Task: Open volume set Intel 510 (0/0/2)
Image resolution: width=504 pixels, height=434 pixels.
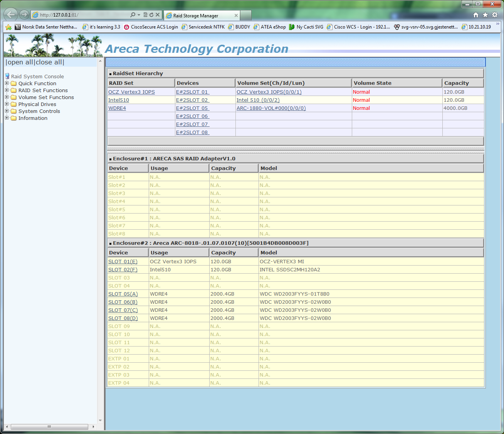Action: pos(258,100)
